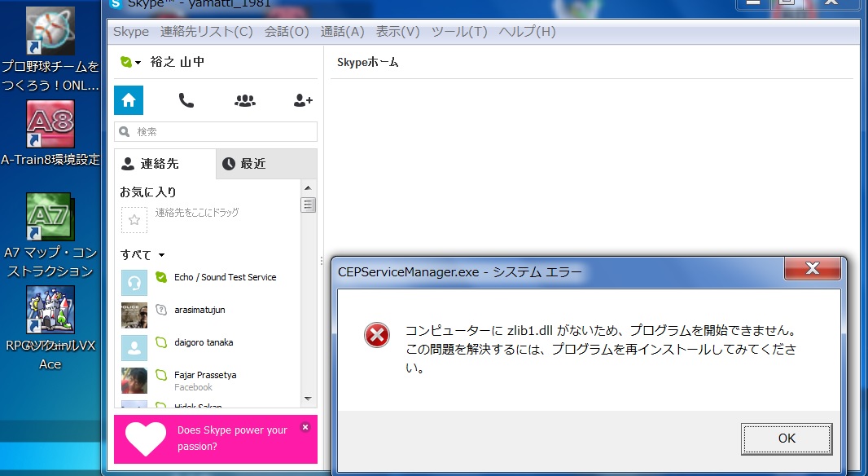This screenshot has width=868, height=476.
Task: Click Fajar Prassetya's status icon
Action: [x=161, y=375]
